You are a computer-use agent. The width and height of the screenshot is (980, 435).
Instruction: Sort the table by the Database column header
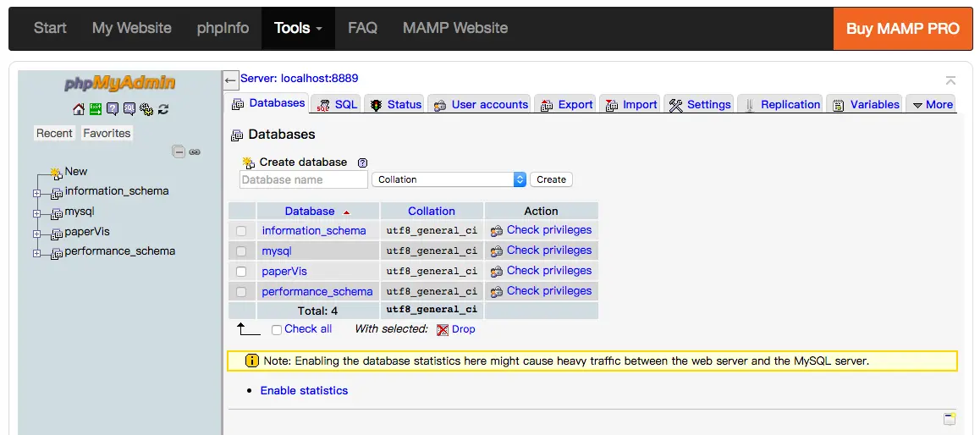310,212
